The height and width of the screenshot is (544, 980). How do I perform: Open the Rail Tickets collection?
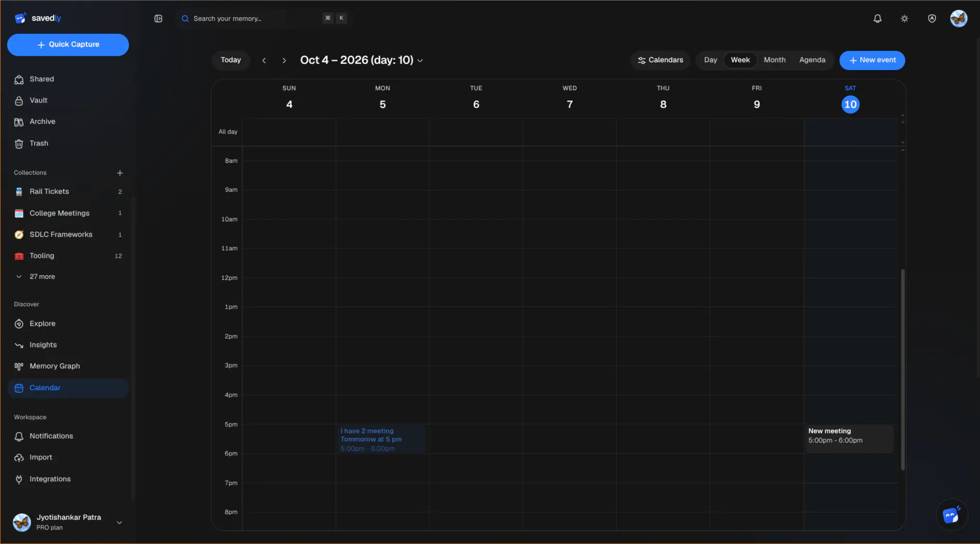tap(68, 192)
